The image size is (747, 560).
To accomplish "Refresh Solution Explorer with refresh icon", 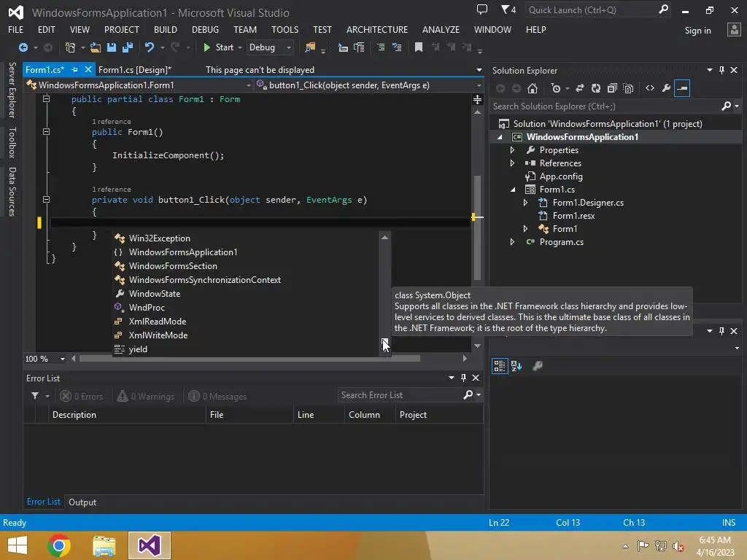I will 596,88.
